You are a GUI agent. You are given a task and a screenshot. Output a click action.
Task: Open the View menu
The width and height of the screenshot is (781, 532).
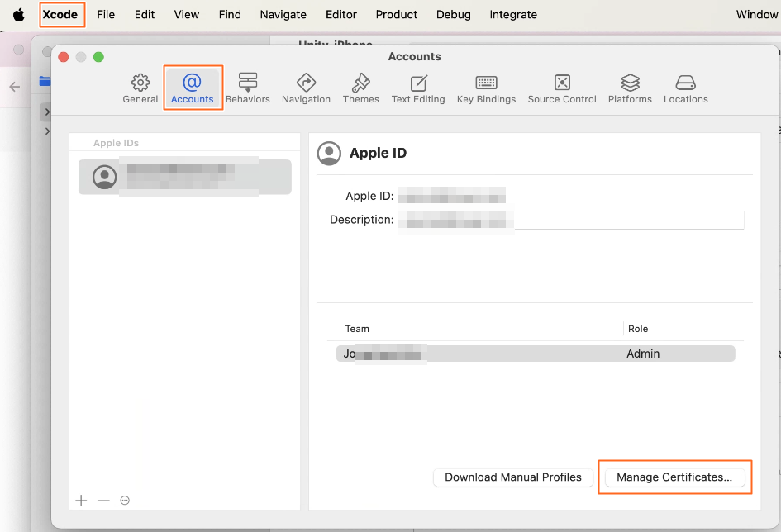click(186, 14)
